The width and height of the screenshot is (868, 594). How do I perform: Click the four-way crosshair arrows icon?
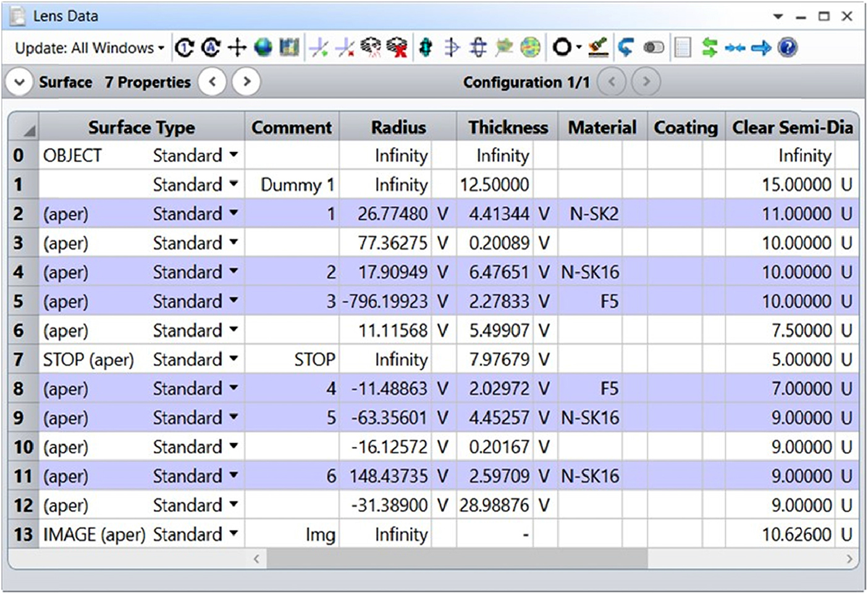tap(237, 48)
